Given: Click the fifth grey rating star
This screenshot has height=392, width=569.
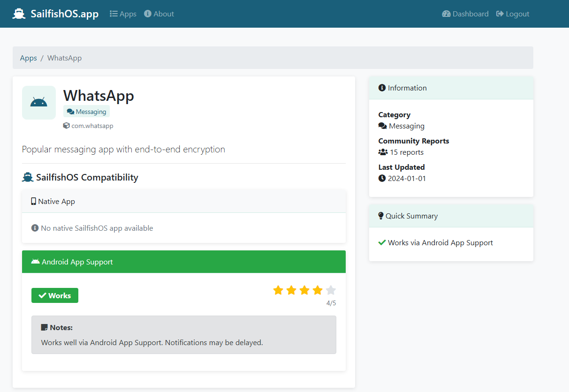Looking at the screenshot, I should (331, 290).
